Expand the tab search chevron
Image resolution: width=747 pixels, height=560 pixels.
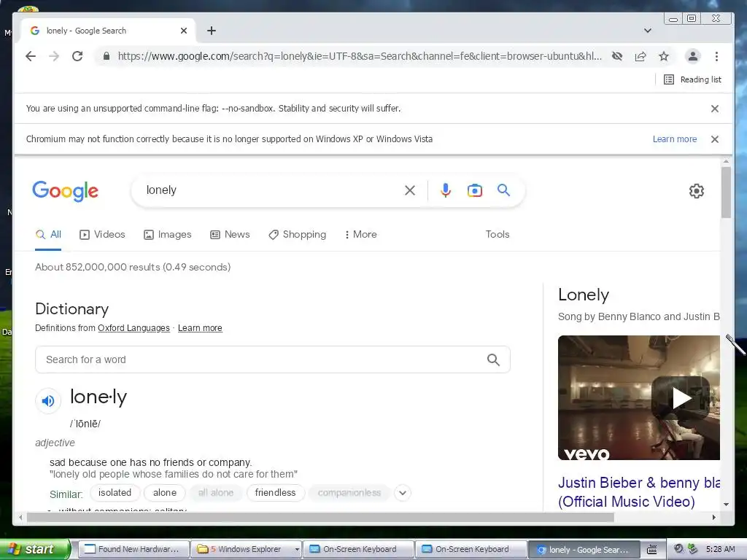[648, 31]
